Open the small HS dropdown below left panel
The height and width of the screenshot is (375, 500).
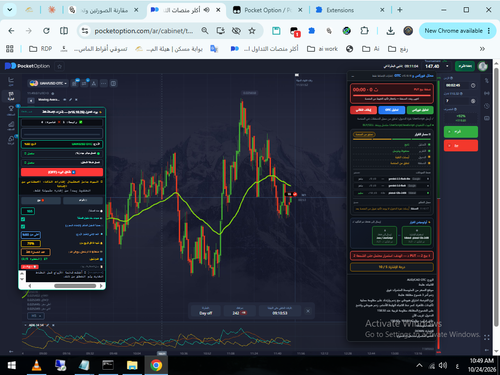coord(36,316)
